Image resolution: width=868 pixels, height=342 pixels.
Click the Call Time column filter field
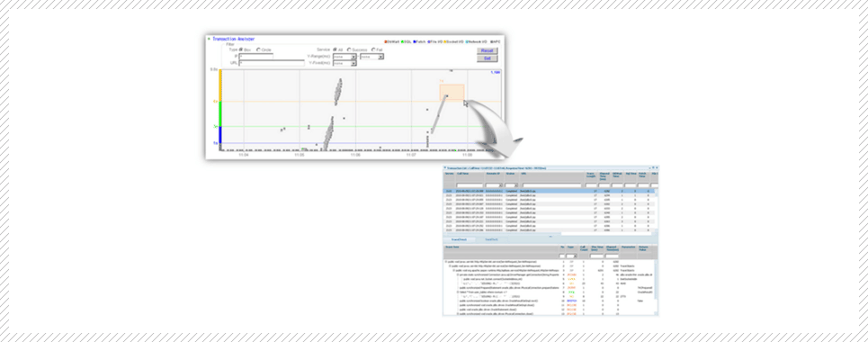click(470, 185)
